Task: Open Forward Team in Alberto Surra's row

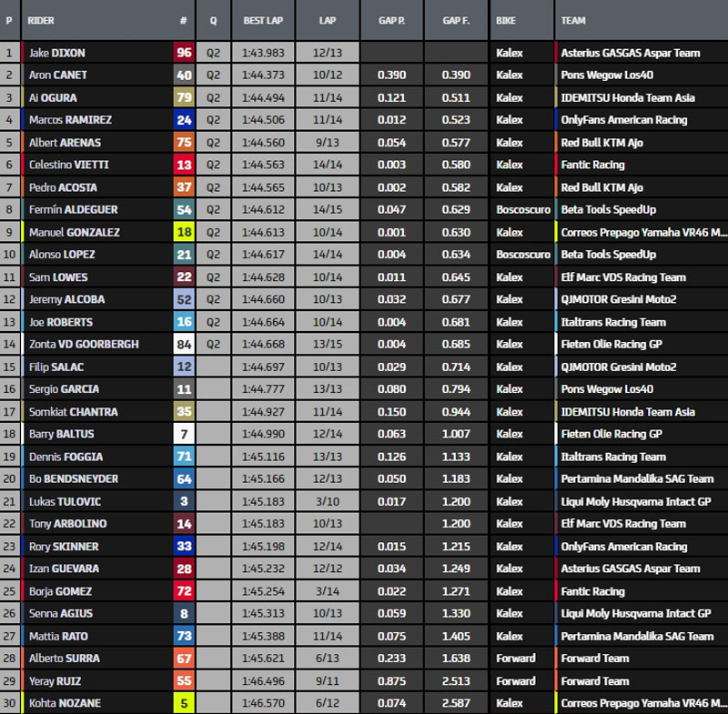Action: point(595,659)
